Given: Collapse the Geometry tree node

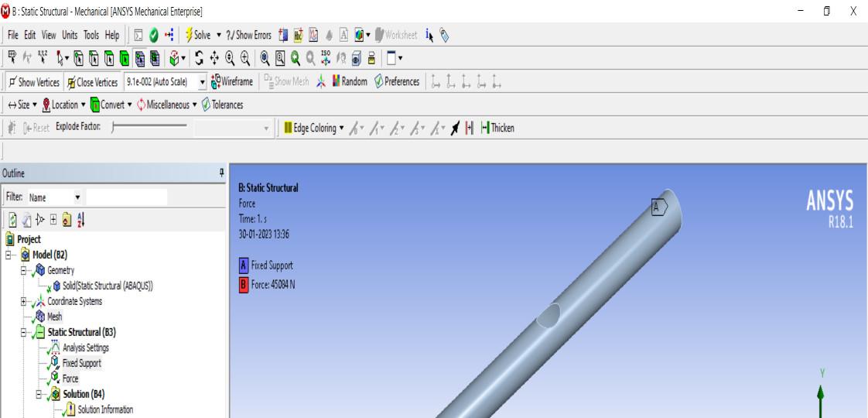Looking at the screenshot, I should [24, 271].
